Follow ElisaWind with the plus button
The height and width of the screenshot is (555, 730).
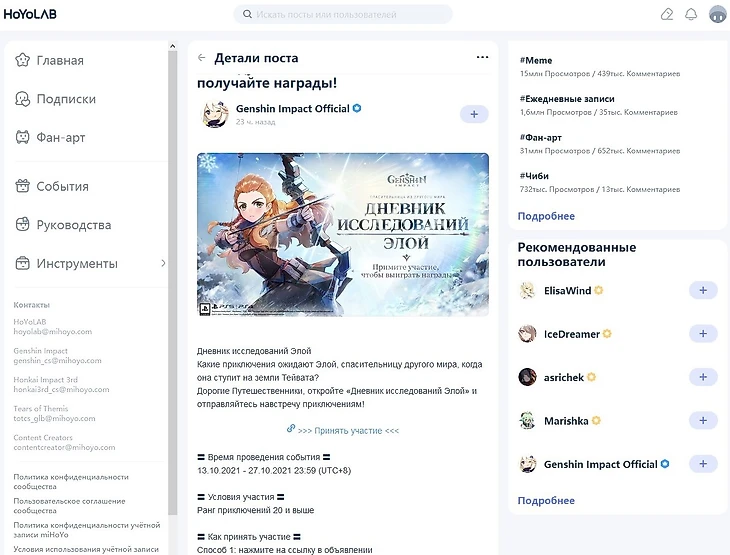click(703, 291)
